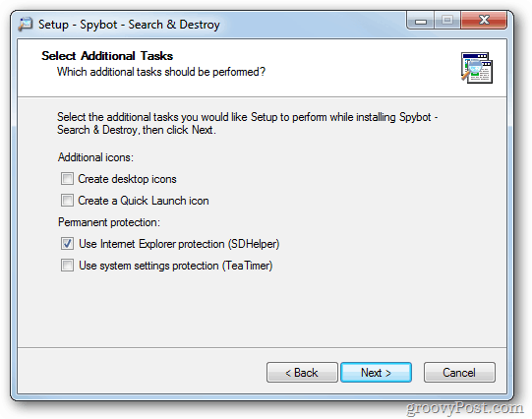Uncheck Internet Explorer protection (SDHelper)
532x419 pixels.
[x=67, y=244]
